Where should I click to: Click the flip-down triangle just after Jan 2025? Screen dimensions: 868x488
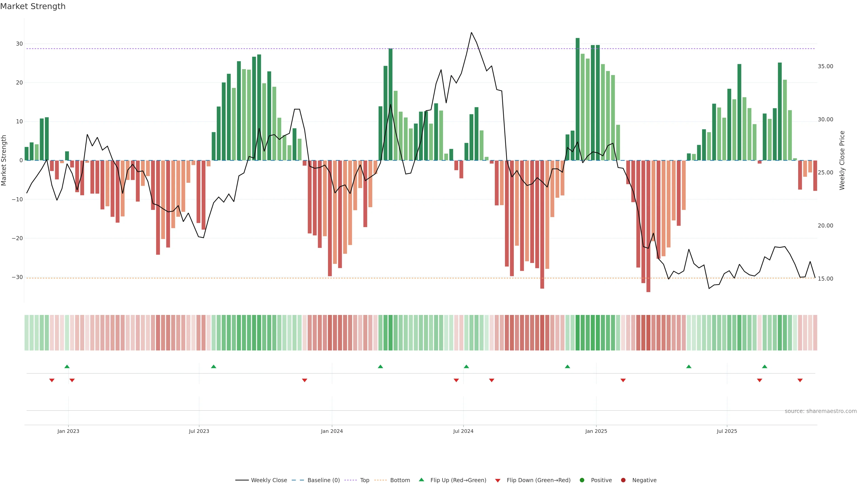(623, 380)
